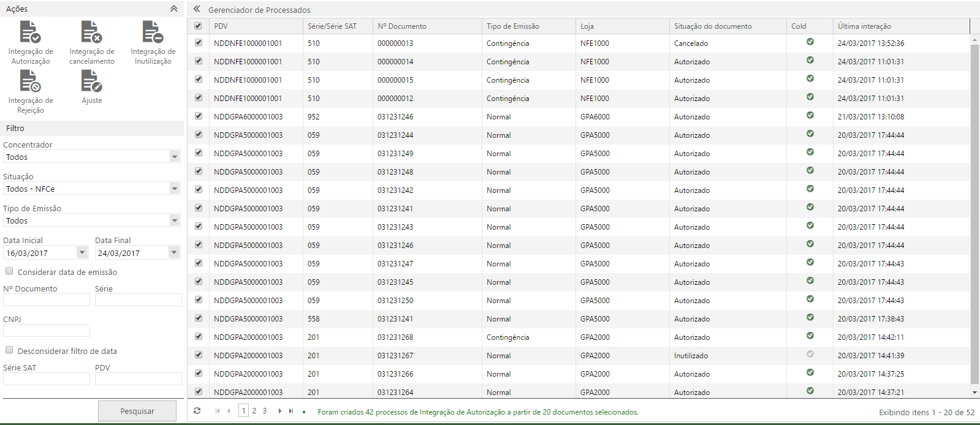Go to page 2 of results

click(254, 411)
